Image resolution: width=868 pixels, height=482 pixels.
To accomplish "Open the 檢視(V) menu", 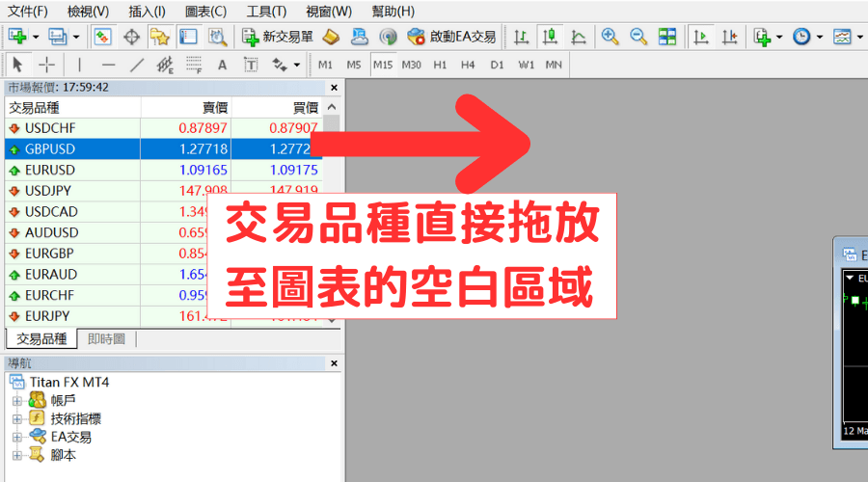I will pyautogui.click(x=88, y=11).
